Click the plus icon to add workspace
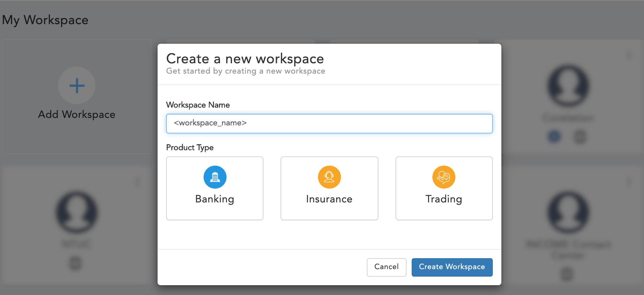The width and height of the screenshot is (644, 295). coord(77,85)
